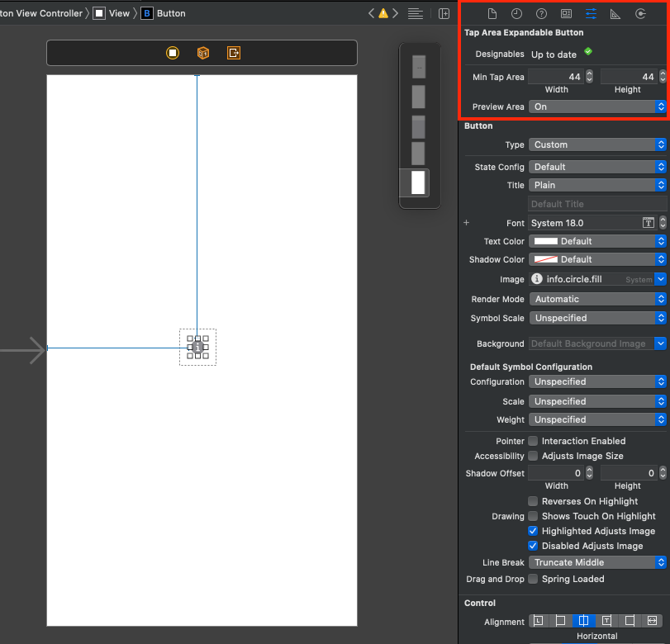Set horizontal alignment to right
Viewport: 670px width, 644px height.
(630, 621)
